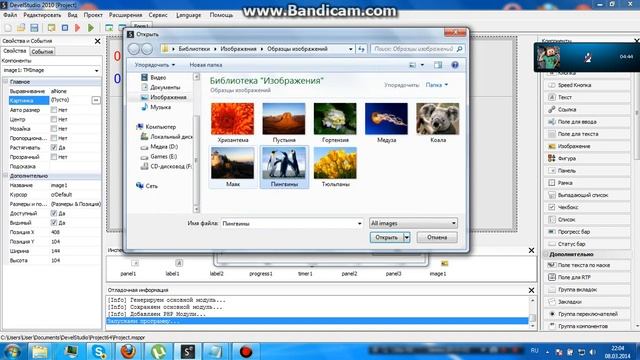Add Группа переключателей component
Viewport: 640px width, 360px height.
[x=587, y=314]
